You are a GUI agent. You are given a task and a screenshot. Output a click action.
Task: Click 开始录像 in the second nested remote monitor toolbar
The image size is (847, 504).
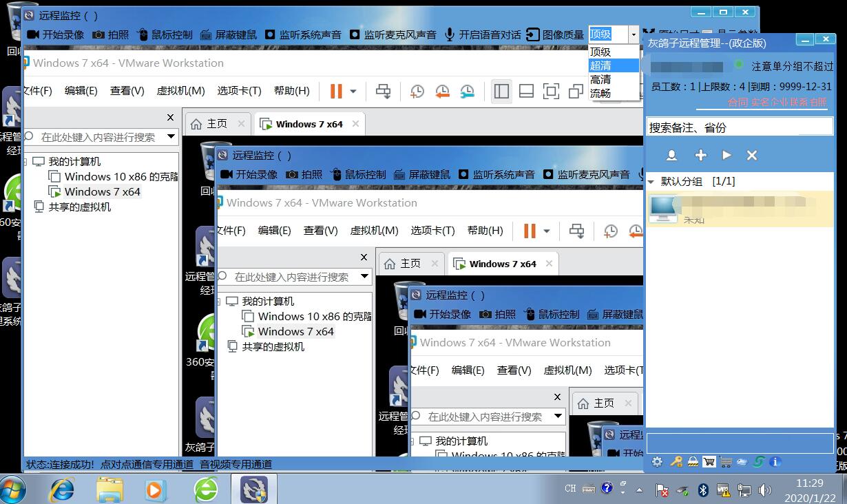pos(249,174)
